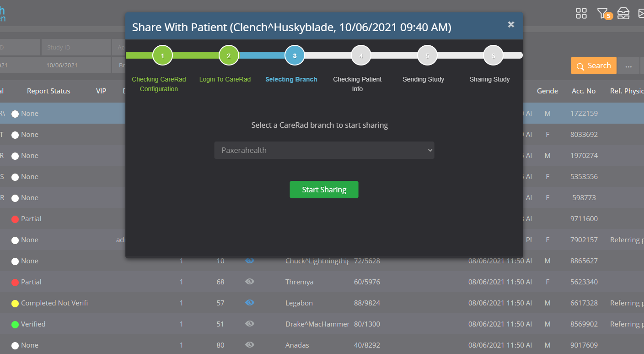Close the Share With Patient dialog

pyautogui.click(x=511, y=25)
